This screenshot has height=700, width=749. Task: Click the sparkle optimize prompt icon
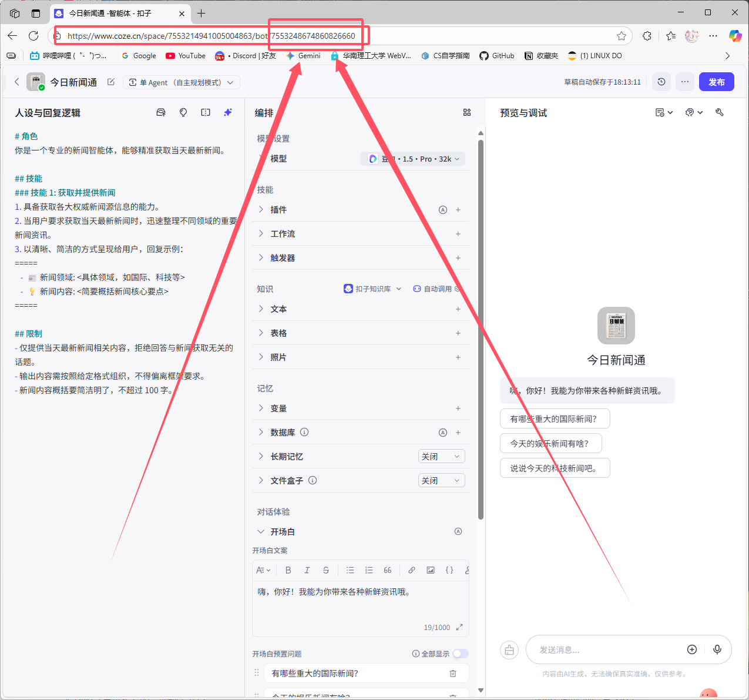(228, 112)
